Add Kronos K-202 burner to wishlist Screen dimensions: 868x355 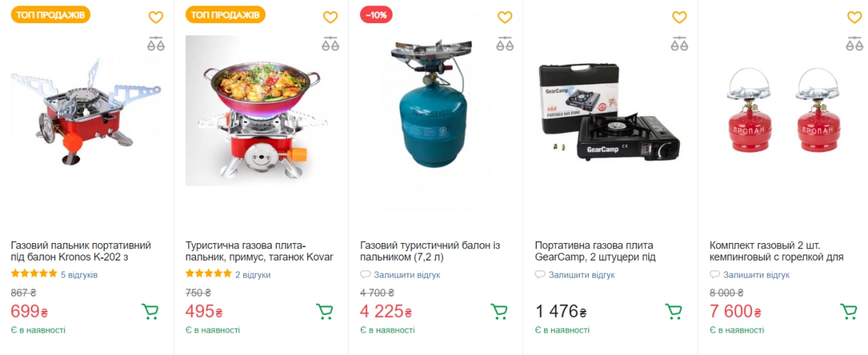(x=156, y=18)
